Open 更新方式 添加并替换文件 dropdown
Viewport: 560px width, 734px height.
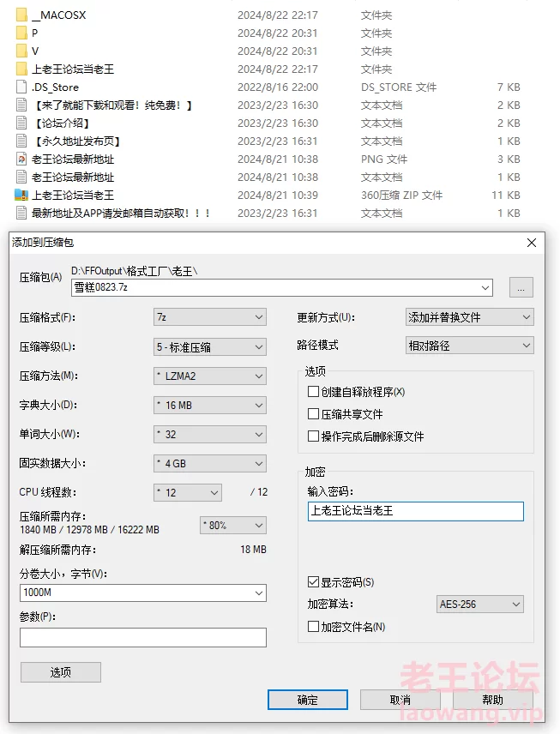click(x=470, y=317)
